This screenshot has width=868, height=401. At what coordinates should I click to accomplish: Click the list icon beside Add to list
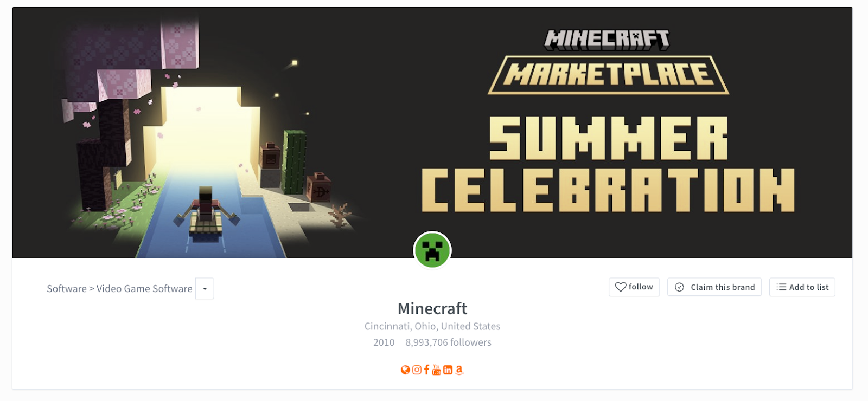(781, 287)
